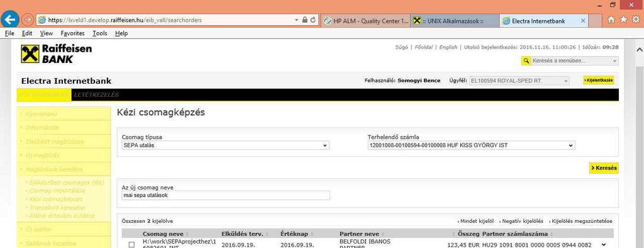
Task: Click the Kijelentkezés logout button
Action: [599, 80]
